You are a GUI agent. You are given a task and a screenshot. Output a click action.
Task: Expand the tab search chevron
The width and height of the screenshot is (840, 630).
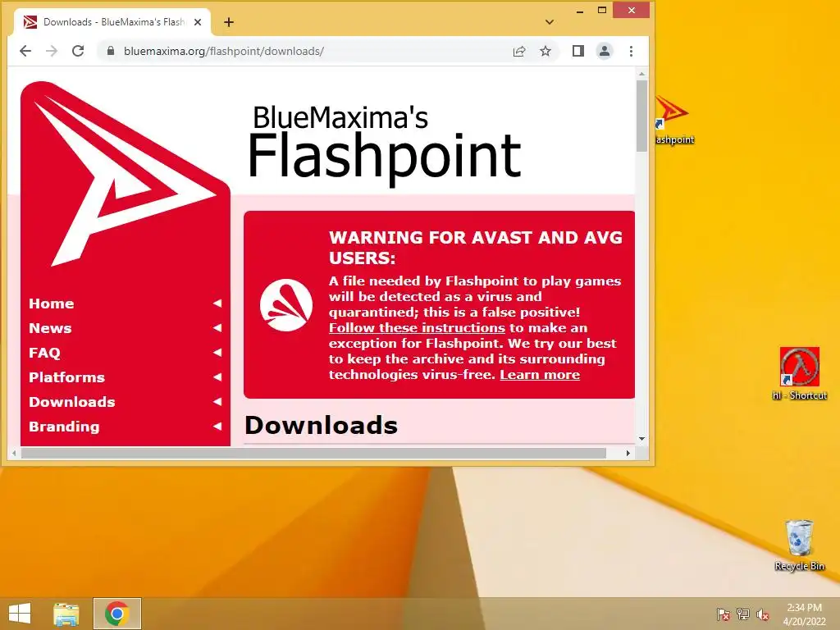point(549,22)
